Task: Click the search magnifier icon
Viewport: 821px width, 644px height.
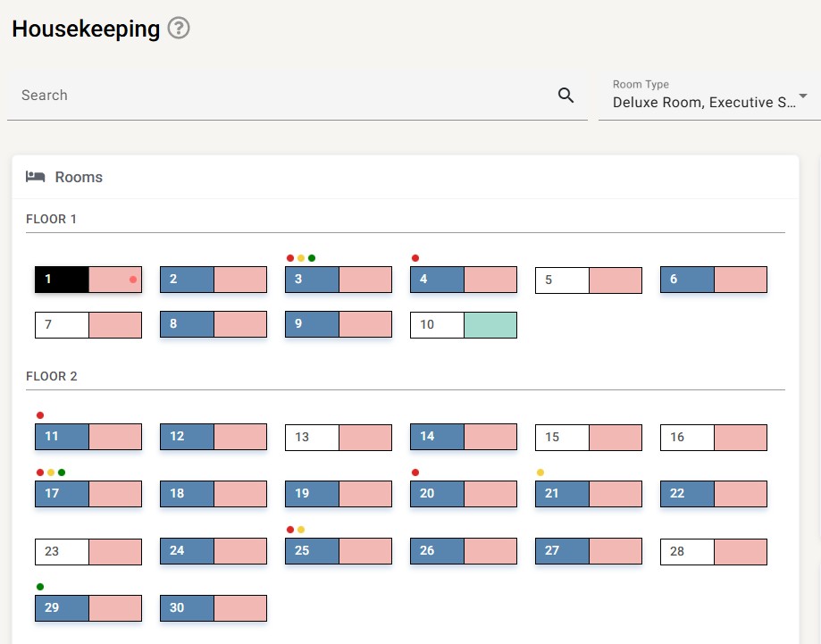Action: pyautogui.click(x=565, y=96)
